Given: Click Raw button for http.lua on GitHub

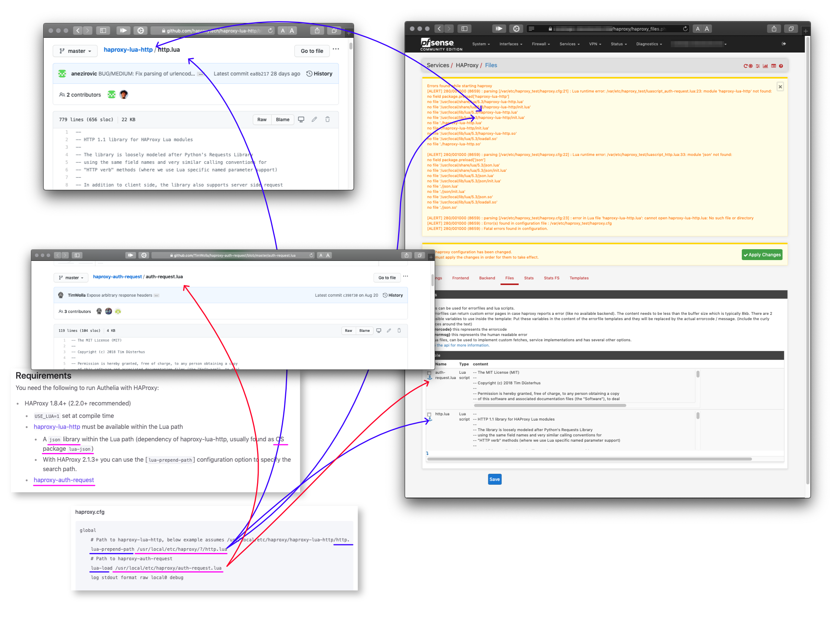Looking at the screenshot, I should coord(262,119).
